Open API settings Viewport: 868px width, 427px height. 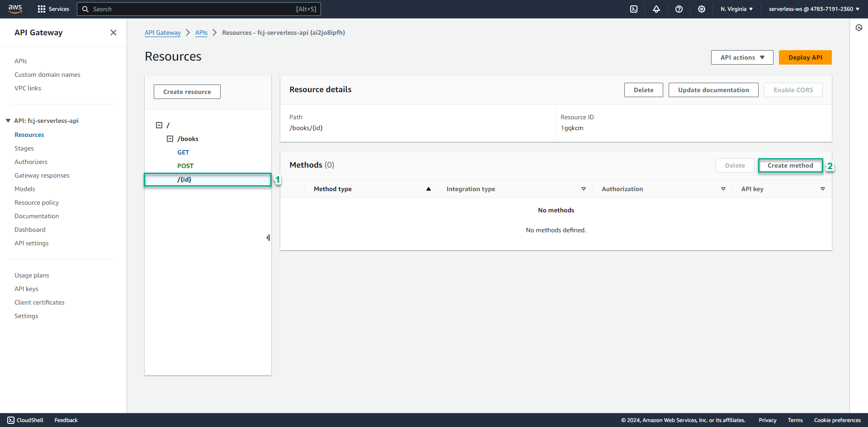[32, 243]
